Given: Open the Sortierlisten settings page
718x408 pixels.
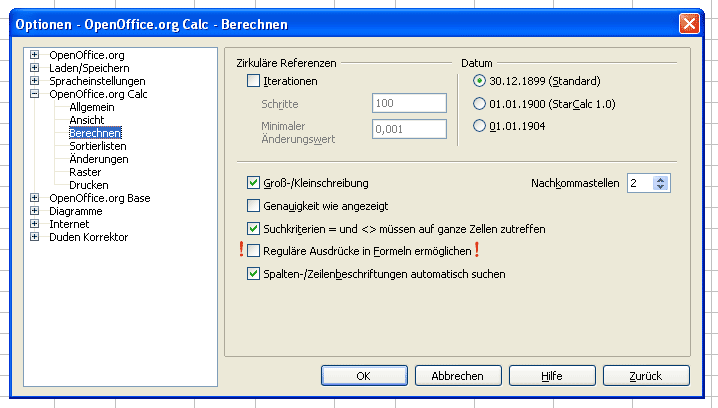Looking at the screenshot, I should [x=98, y=146].
